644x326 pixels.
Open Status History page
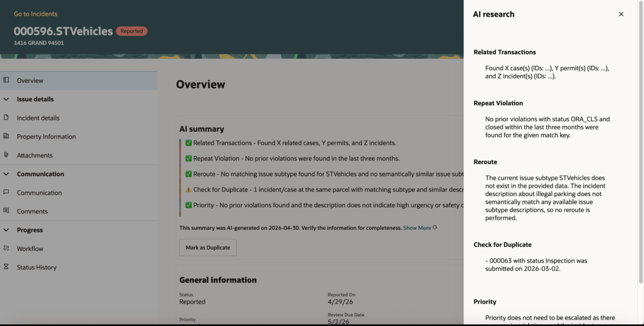pyautogui.click(x=79, y=267)
